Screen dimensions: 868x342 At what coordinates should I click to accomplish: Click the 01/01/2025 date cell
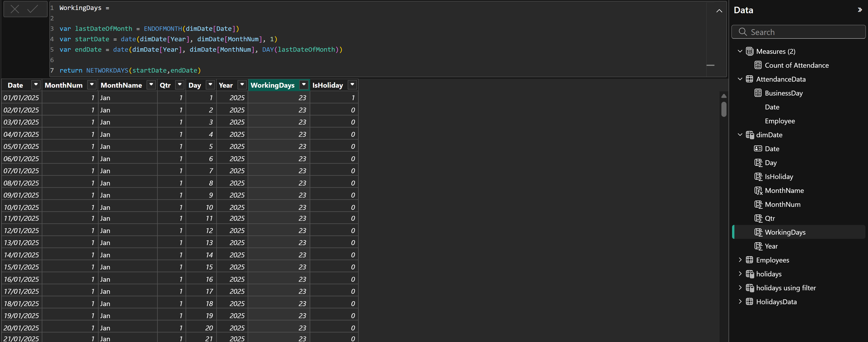tap(21, 98)
